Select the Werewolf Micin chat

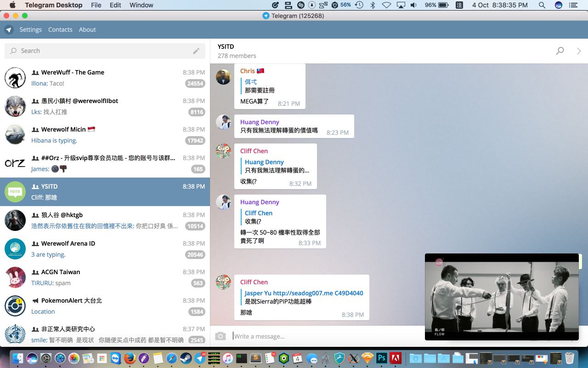click(105, 135)
